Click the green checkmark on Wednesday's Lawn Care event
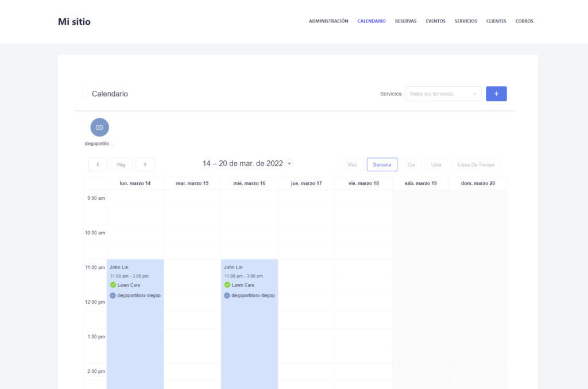This screenshot has height=389, width=588. click(x=227, y=284)
